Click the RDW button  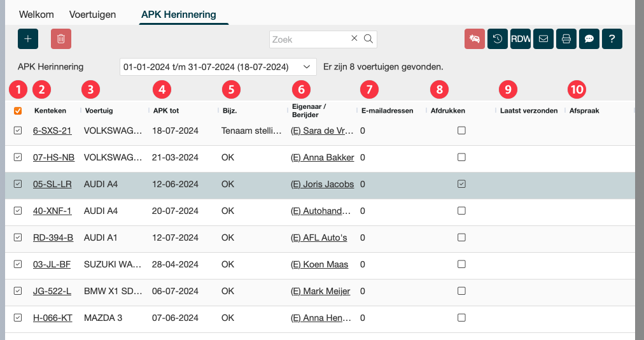(521, 39)
